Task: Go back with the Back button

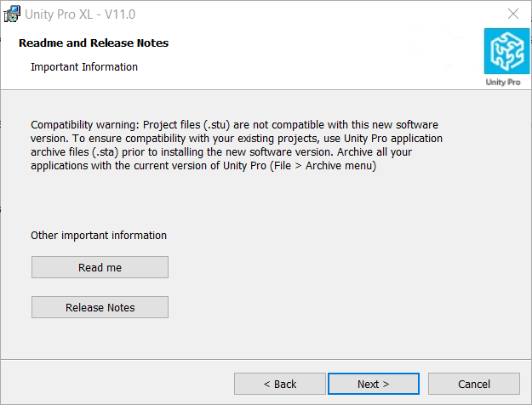Action: [280, 384]
